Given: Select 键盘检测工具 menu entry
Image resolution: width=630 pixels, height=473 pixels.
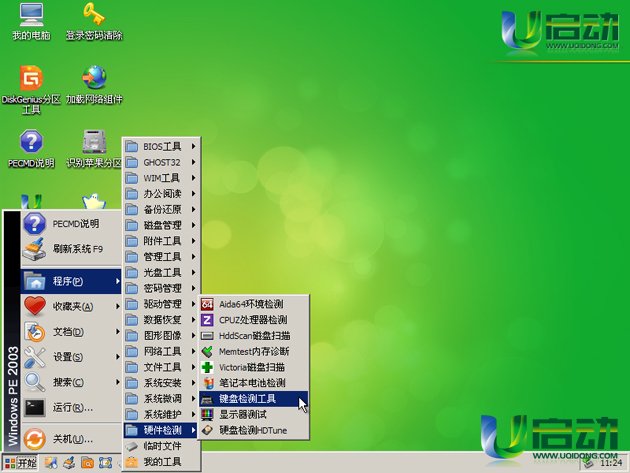Looking at the screenshot, I should (254, 399).
